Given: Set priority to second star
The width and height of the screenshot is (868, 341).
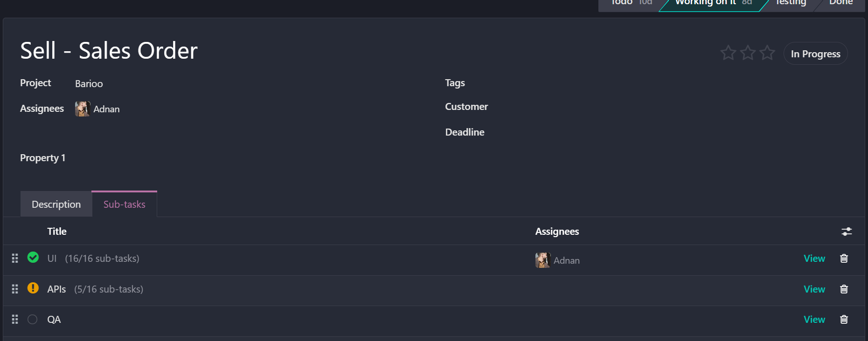Looking at the screenshot, I should 748,53.
